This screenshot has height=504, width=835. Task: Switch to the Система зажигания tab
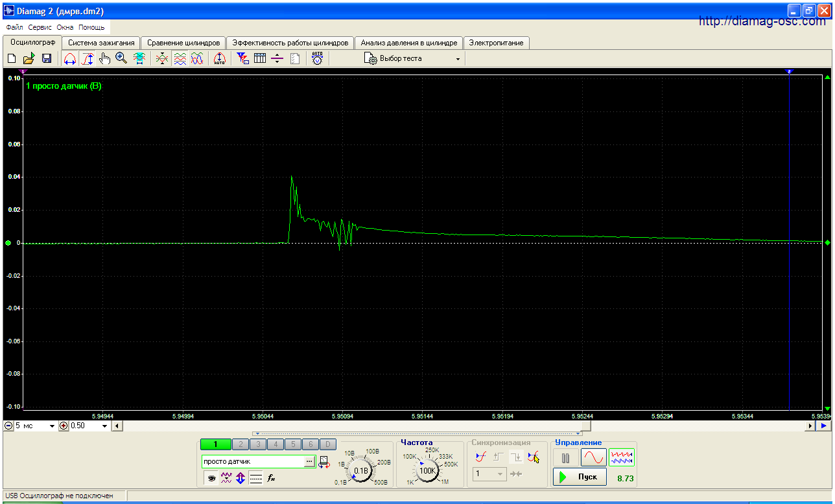[101, 43]
